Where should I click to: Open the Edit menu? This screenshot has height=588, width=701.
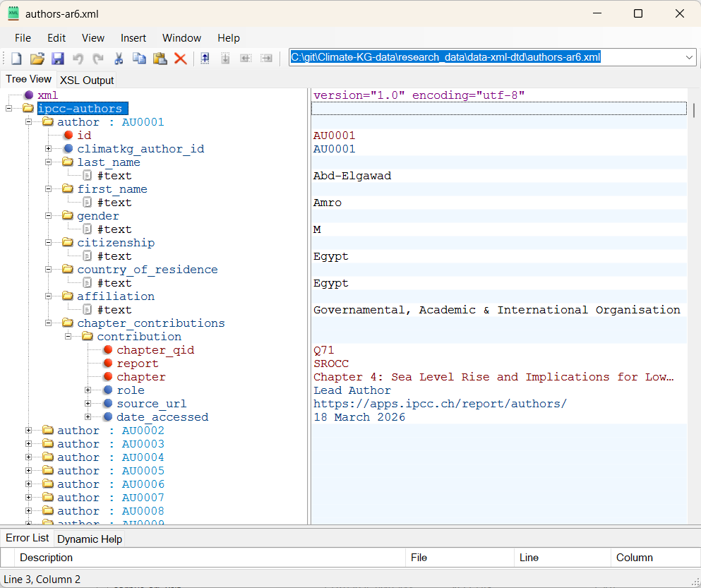(56, 38)
